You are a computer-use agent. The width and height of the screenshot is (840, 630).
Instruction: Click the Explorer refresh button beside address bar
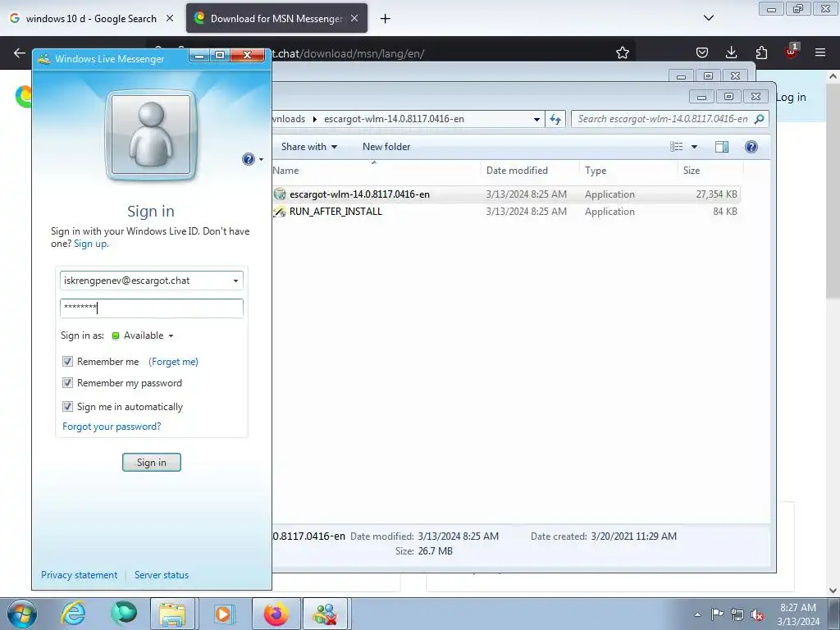pyautogui.click(x=555, y=119)
